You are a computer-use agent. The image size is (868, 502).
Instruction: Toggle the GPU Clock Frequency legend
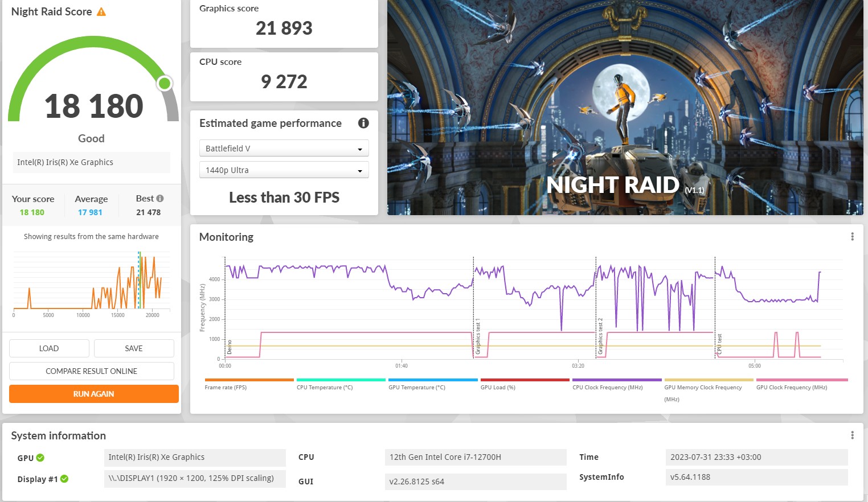tap(801, 384)
